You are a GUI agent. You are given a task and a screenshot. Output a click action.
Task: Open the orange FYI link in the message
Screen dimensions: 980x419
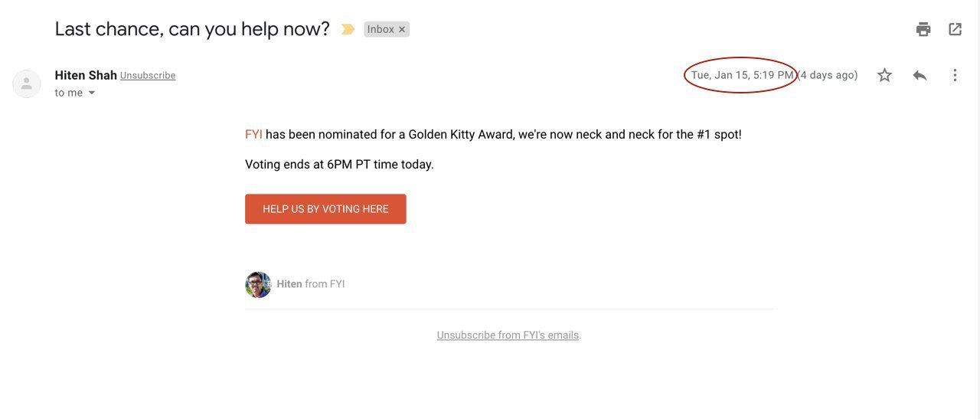click(253, 135)
